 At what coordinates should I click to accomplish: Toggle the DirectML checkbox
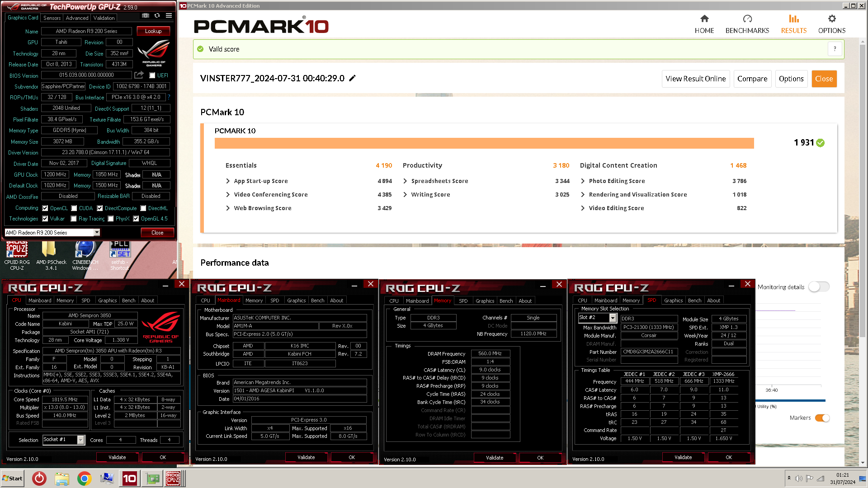(x=143, y=208)
